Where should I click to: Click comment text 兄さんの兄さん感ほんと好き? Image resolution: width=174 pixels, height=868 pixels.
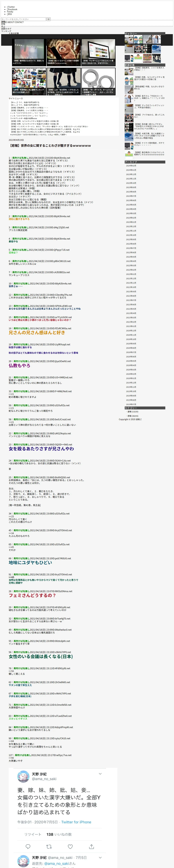coord(37,333)
